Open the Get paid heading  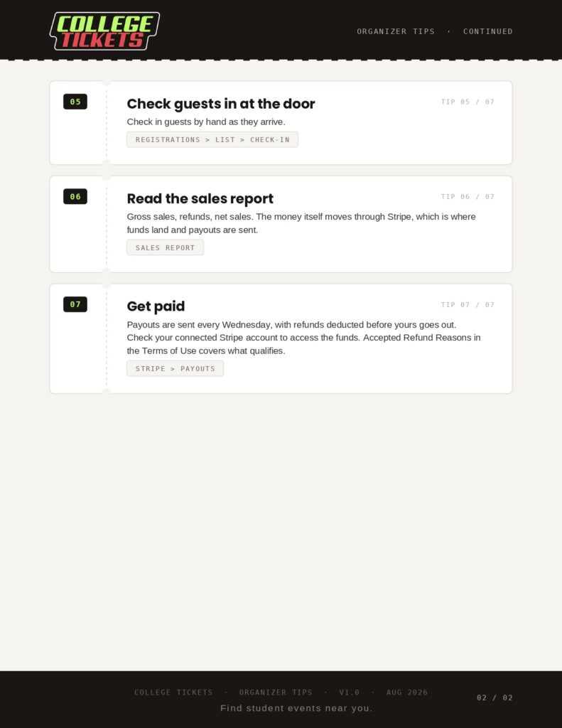point(156,306)
